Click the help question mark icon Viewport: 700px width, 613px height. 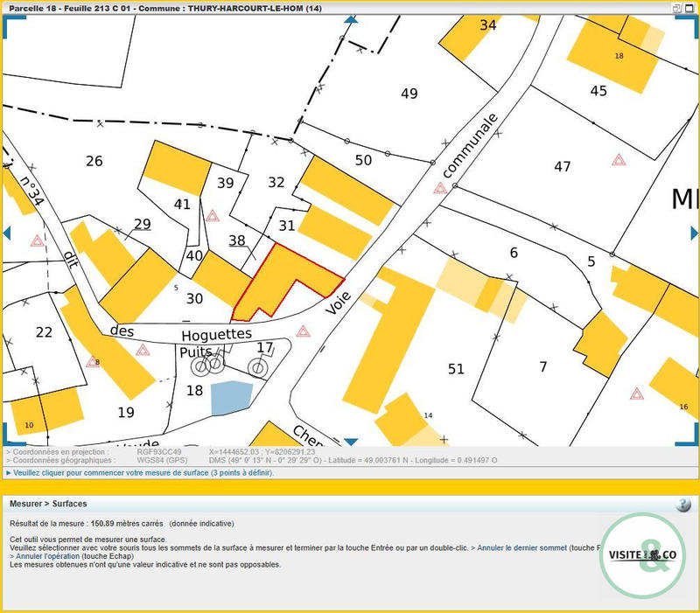683,505
